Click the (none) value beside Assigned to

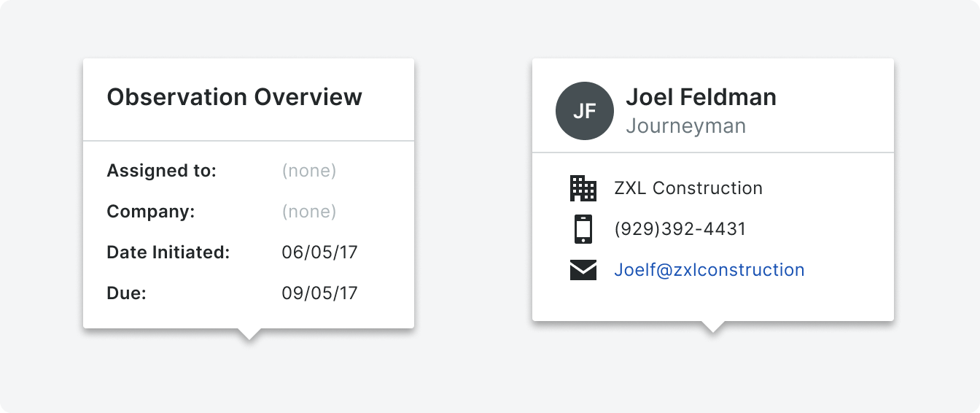tap(309, 171)
